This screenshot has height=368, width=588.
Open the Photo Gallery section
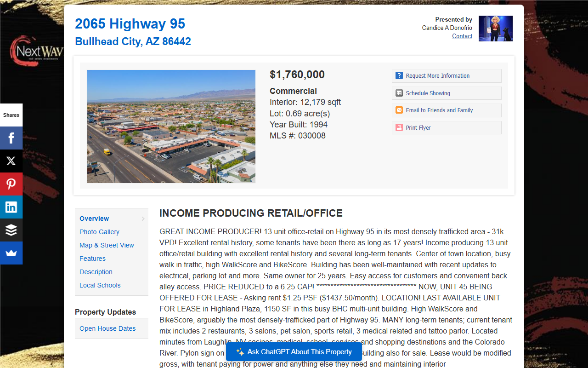99,232
